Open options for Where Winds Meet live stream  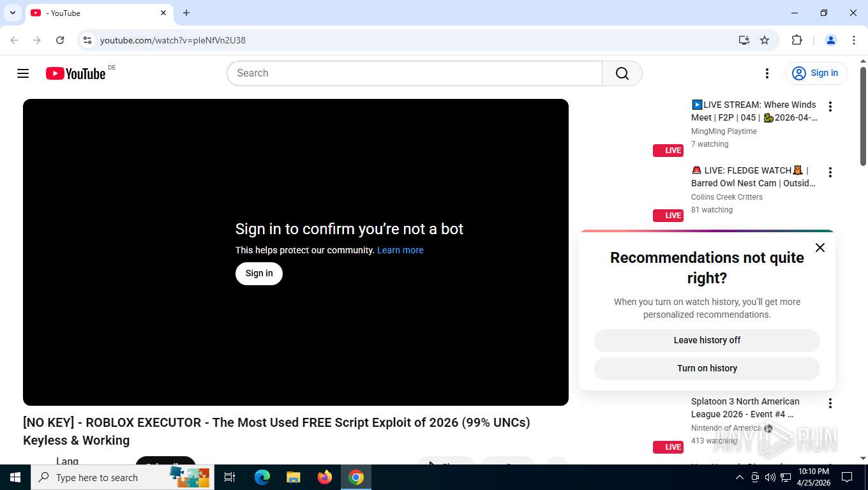click(x=830, y=107)
